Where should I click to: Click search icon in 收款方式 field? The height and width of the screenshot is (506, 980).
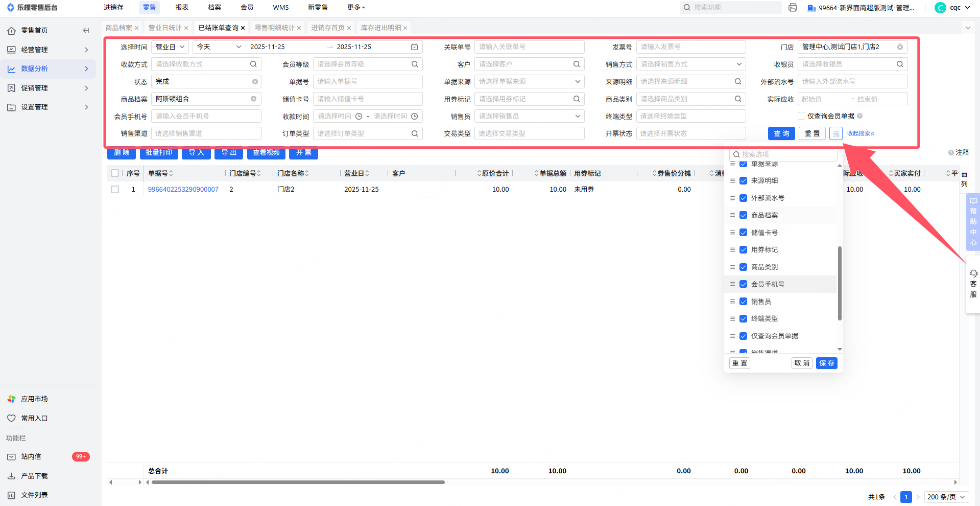(253, 64)
